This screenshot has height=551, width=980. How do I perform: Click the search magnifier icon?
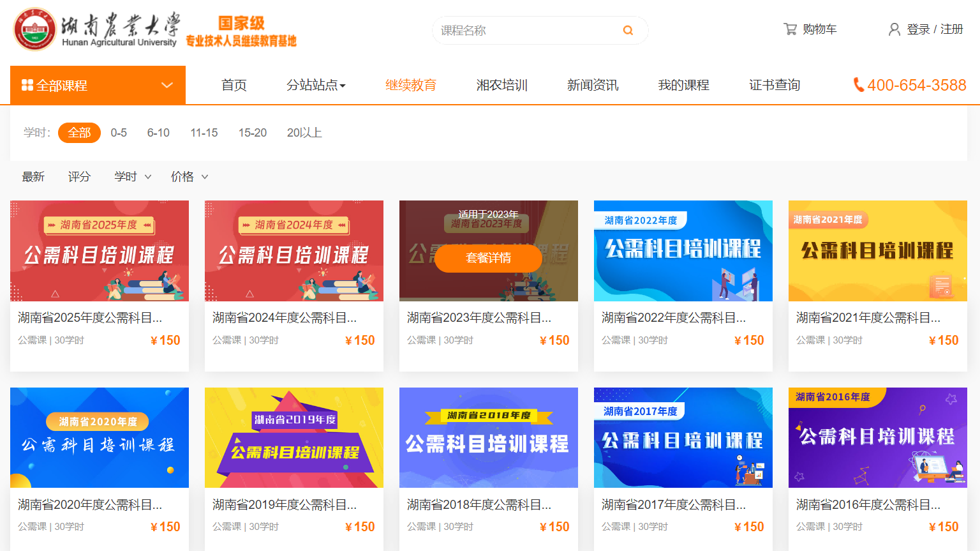(x=627, y=30)
